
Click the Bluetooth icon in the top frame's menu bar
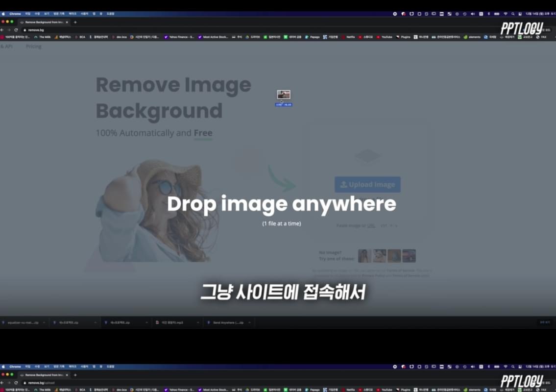click(x=488, y=14)
